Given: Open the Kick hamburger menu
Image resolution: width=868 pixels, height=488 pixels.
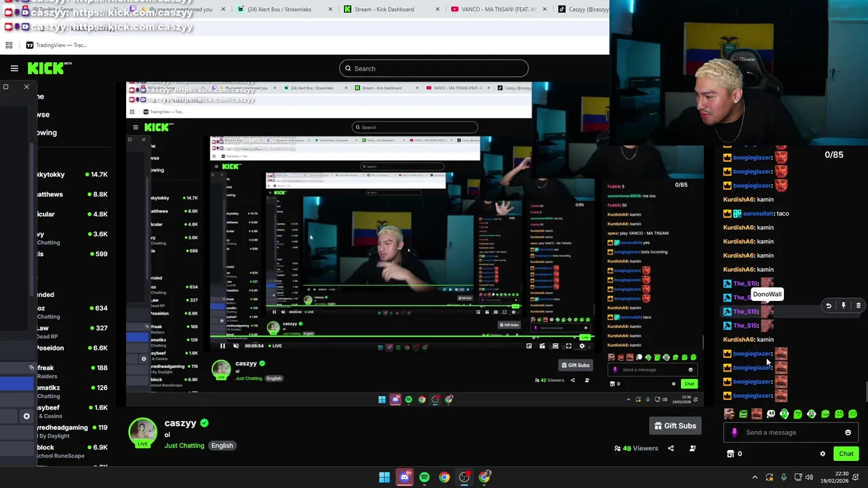Looking at the screenshot, I should (x=14, y=68).
